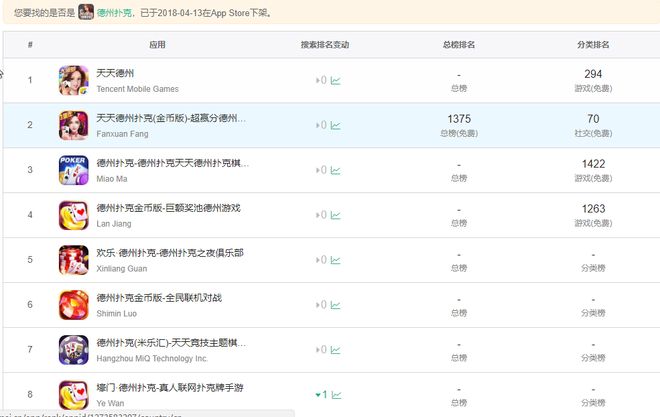
Task: Click the 总榜(免费) label under 1375
Action: click(x=459, y=133)
